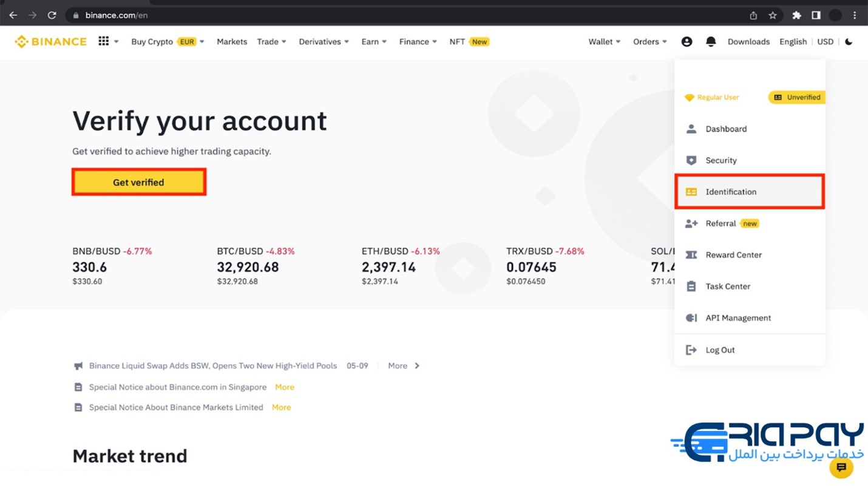Click the Referral add-person icon

click(x=691, y=223)
